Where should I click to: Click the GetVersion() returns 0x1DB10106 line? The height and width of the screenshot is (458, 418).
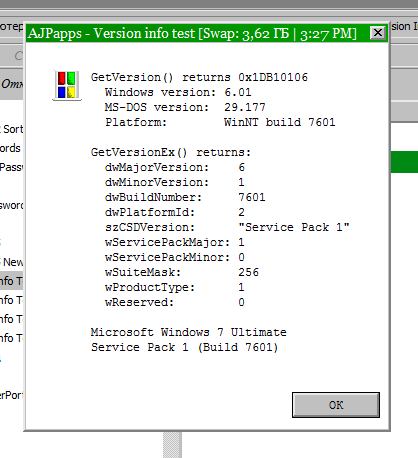tap(199, 77)
